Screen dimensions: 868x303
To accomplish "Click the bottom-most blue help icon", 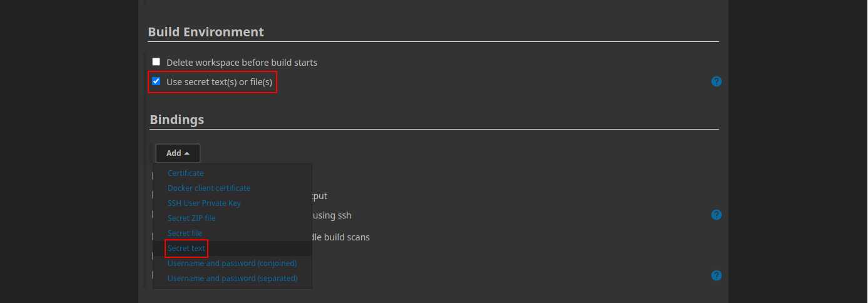I will [717, 275].
